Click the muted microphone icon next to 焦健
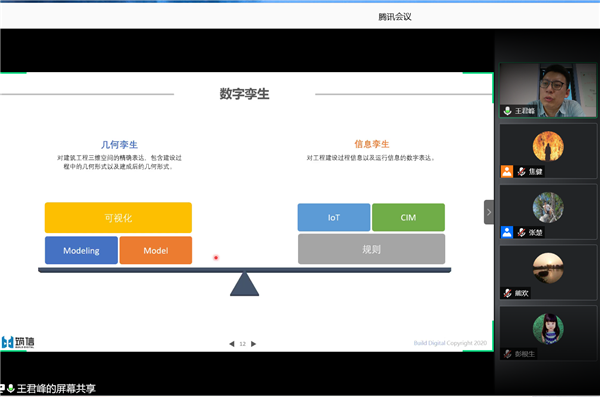Screen dimensions: 600x397 pyautogui.click(x=521, y=171)
